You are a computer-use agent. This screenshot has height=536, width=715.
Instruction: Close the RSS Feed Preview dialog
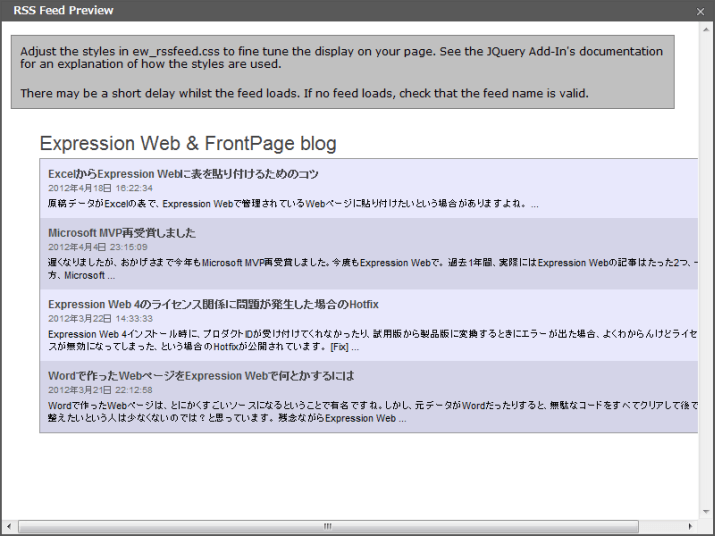[700, 11]
